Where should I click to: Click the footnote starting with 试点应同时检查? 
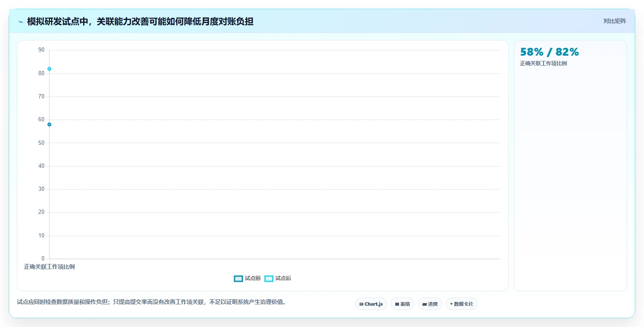152,302
